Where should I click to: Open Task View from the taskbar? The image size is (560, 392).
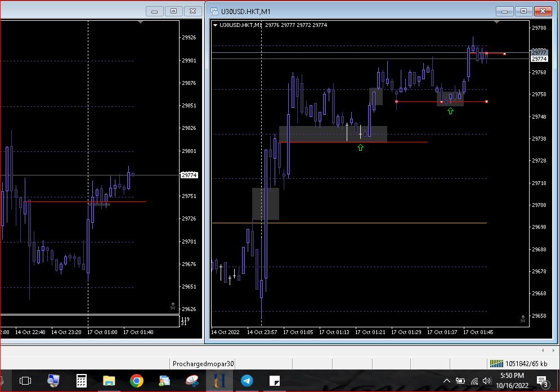[x=25, y=381]
